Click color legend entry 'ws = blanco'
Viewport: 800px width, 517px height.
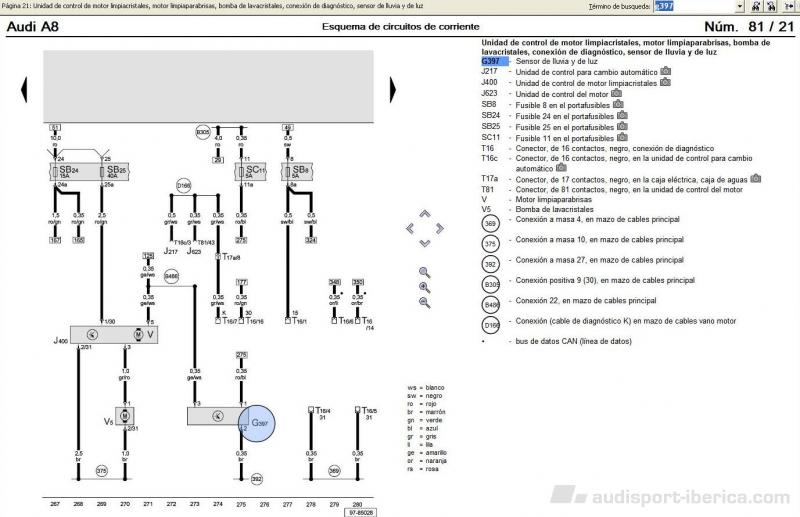click(x=426, y=387)
